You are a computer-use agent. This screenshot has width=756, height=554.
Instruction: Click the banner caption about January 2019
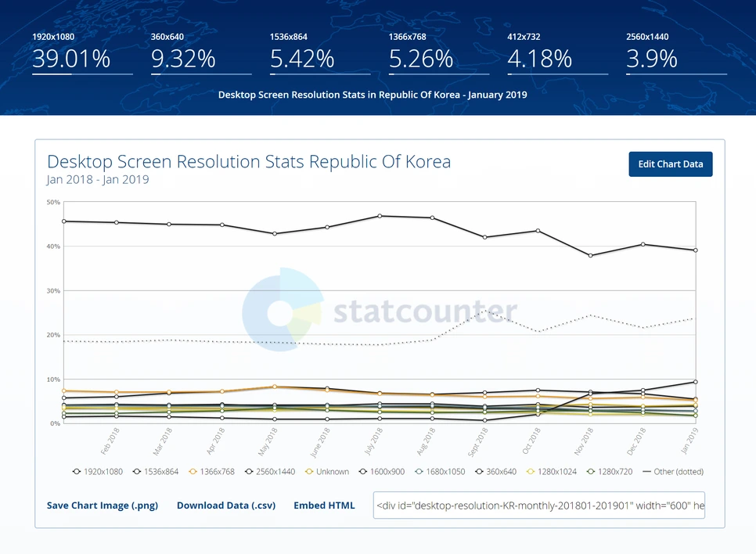coord(373,95)
